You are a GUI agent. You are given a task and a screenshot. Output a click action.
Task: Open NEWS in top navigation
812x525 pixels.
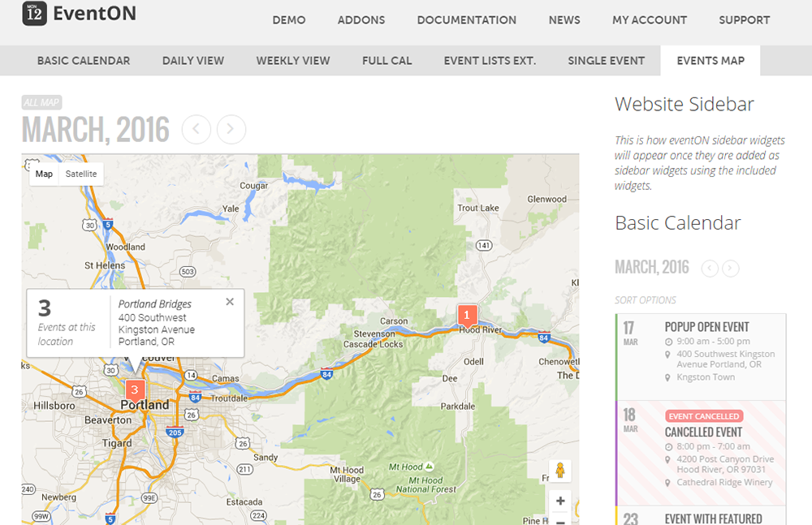[x=564, y=20]
